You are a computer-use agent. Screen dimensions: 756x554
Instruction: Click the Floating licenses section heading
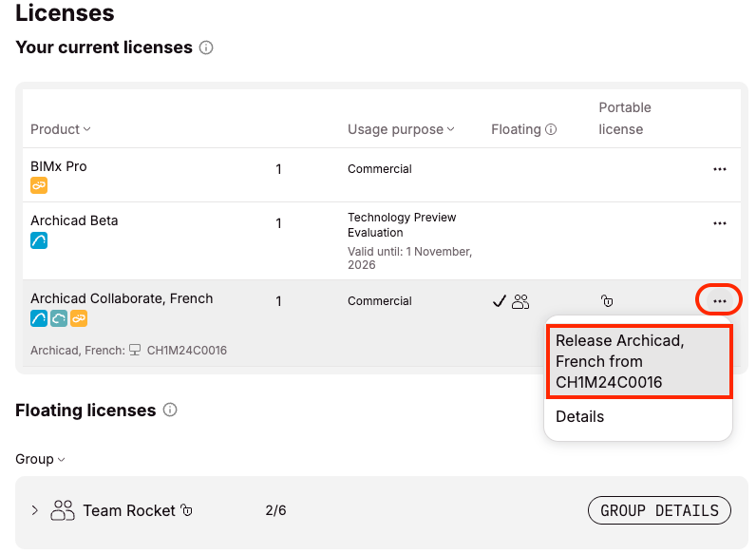point(85,411)
